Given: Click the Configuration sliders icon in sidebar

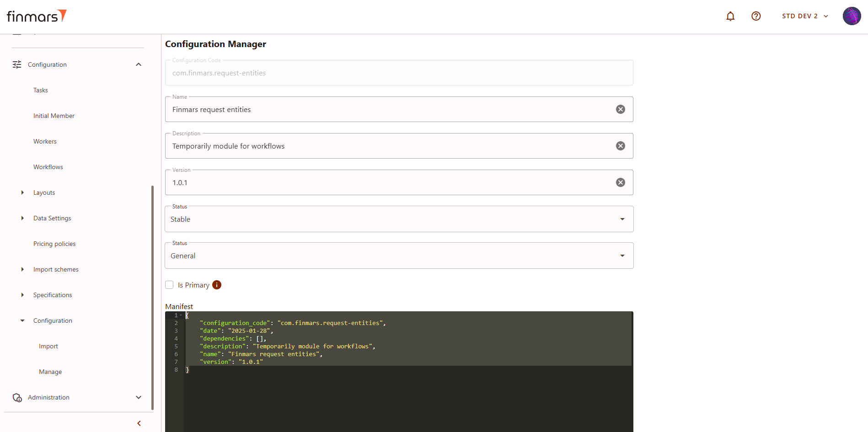Looking at the screenshot, I should (x=17, y=64).
